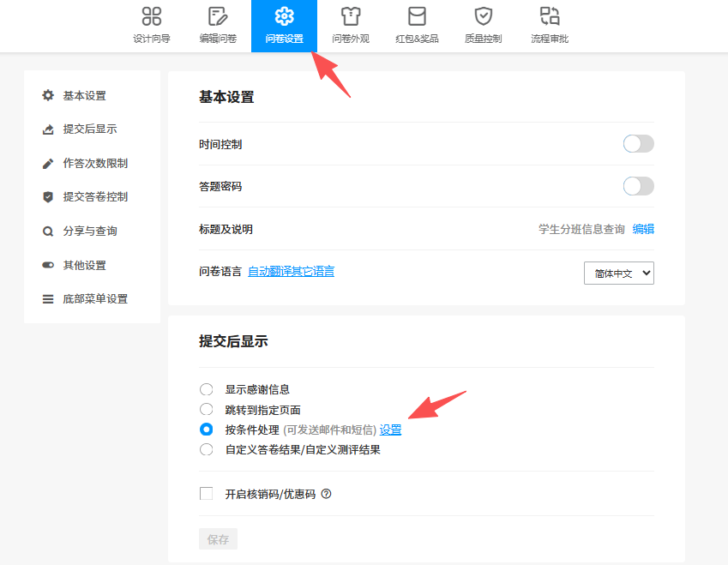Viewport: 728px width, 565px height.
Task: Go to the 流程审批 tab
Action: coord(550,26)
